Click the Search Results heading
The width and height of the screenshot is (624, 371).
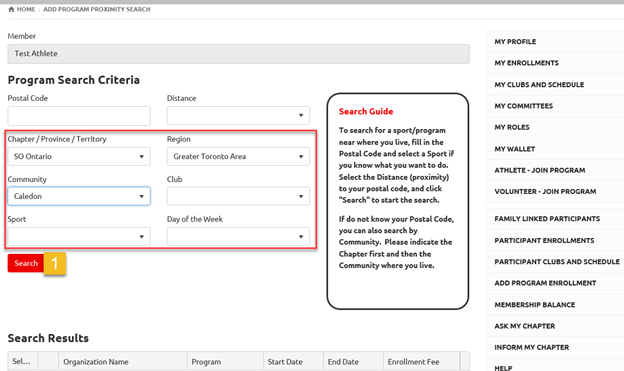(48, 338)
